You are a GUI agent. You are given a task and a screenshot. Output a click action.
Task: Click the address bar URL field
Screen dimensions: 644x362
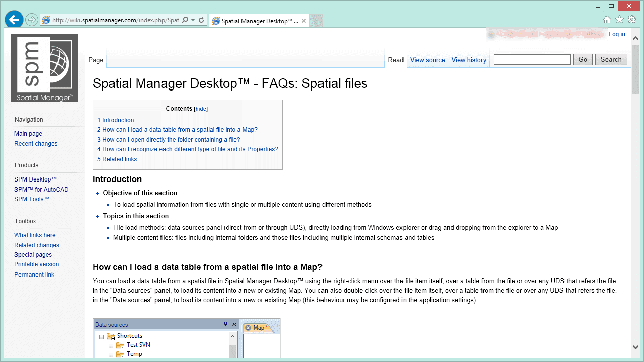click(x=115, y=20)
